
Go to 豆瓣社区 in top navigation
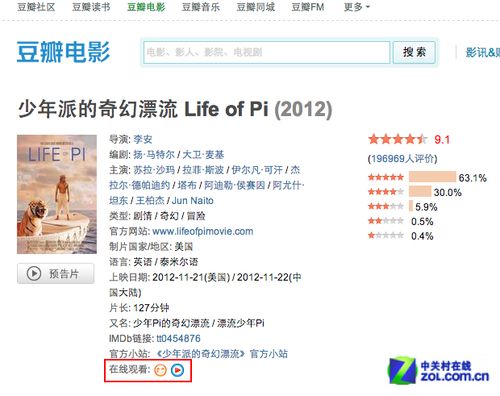(36, 7)
